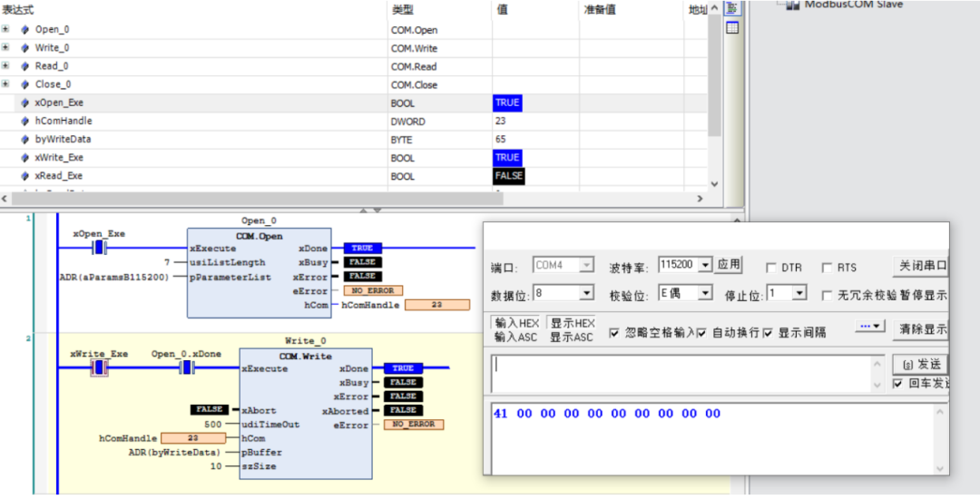Click the Open_0.xDone contact in rung 2

pos(186,367)
